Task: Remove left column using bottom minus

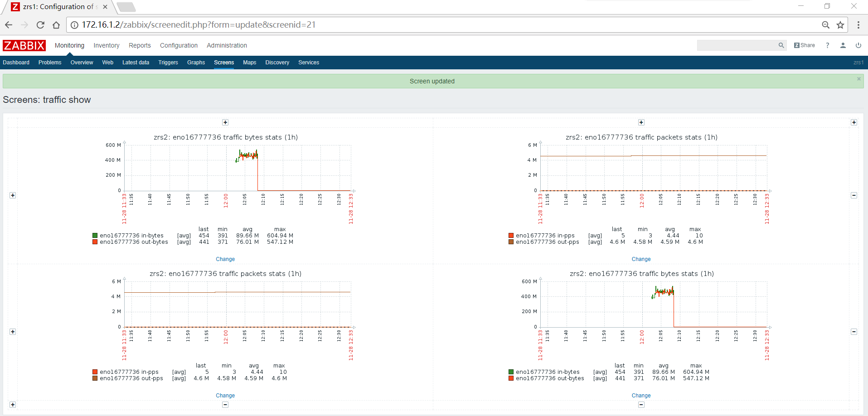Action: pyautogui.click(x=225, y=405)
